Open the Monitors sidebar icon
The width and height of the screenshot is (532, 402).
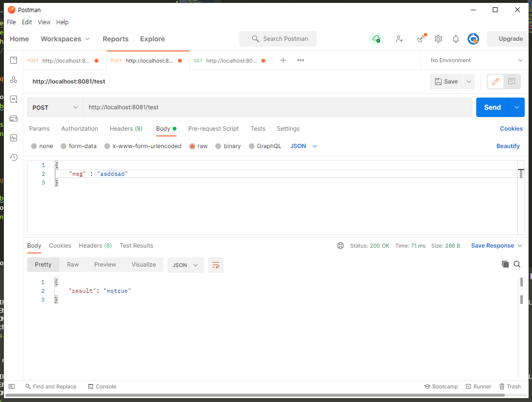coord(14,138)
